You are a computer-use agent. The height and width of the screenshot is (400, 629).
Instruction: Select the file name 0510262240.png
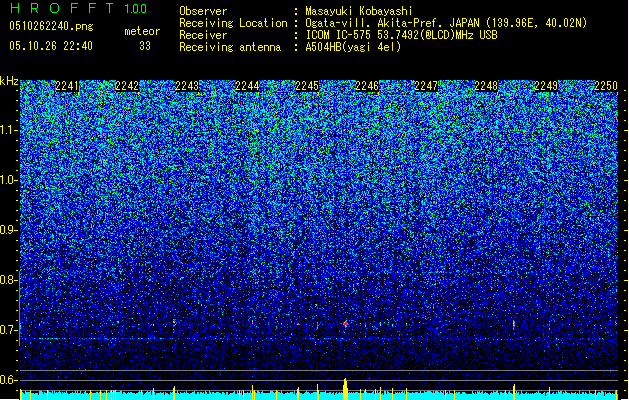51,26
